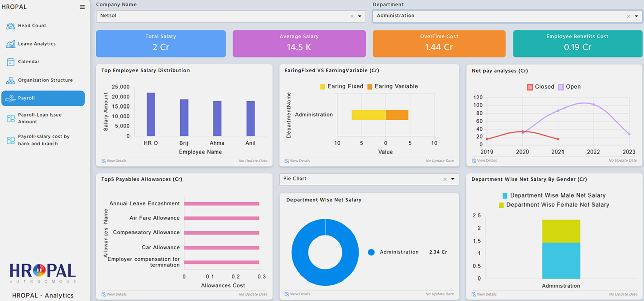This screenshot has width=644, height=301.
Task: Click the OverTime Cost card
Action: 439,44
